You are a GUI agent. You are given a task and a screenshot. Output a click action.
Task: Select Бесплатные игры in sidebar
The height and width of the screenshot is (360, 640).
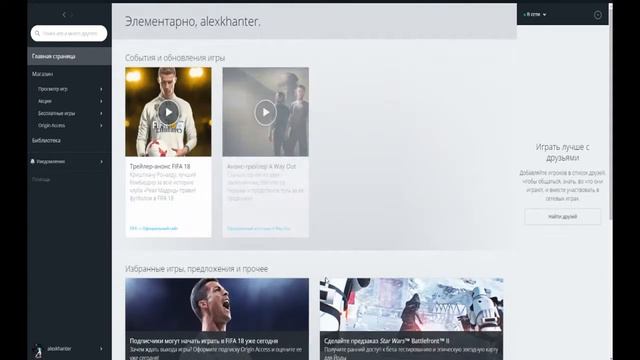pyautogui.click(x=56, y=113)
